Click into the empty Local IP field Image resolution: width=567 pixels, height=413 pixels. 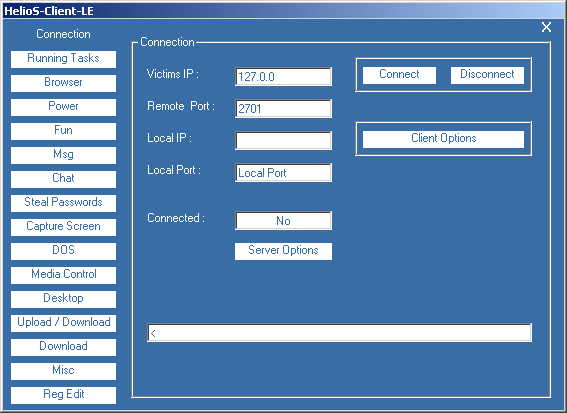click(283, 140)
